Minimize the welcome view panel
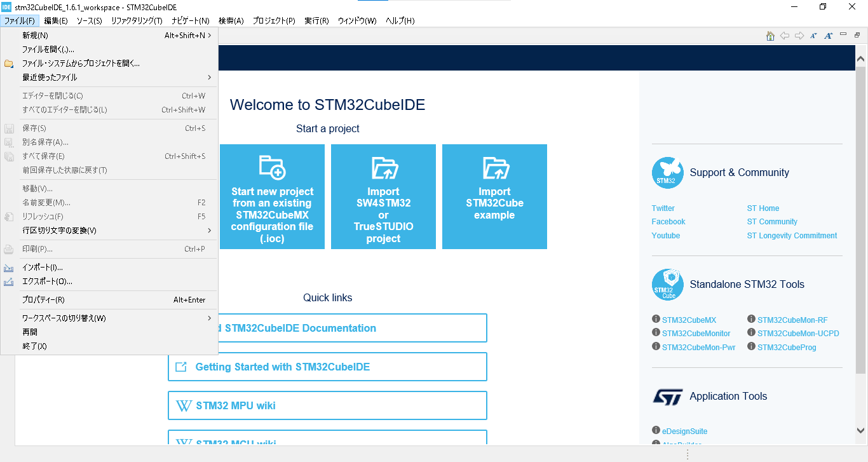 (843, 34)
